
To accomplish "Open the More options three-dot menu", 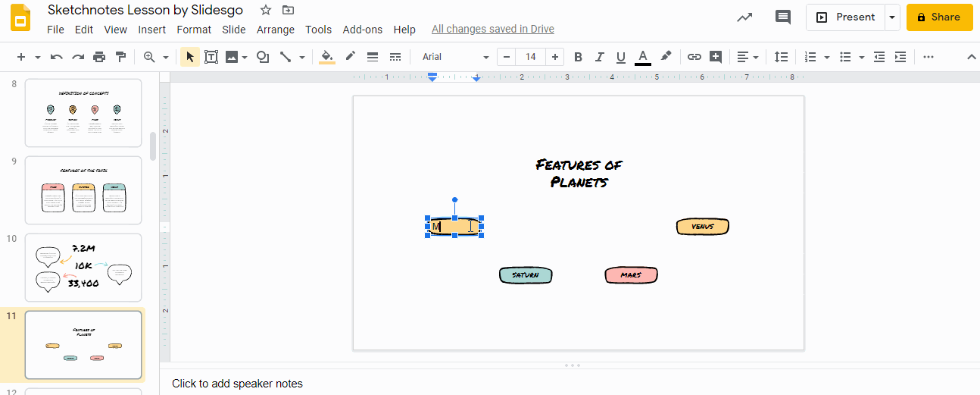I will tap(929, 57).
